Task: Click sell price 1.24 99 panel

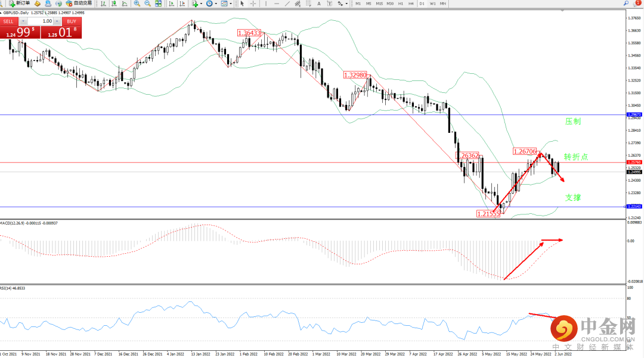Action: [x=20, y=32]
